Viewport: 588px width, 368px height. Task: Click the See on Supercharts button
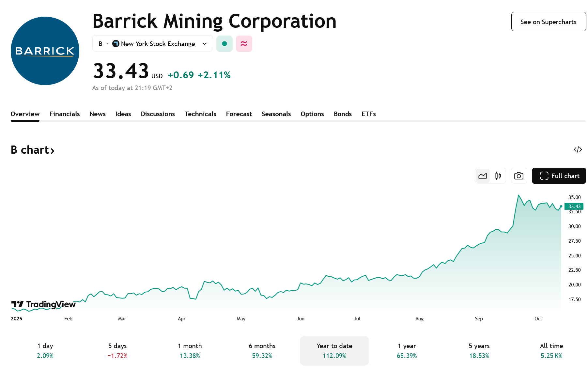coord(548,22)
